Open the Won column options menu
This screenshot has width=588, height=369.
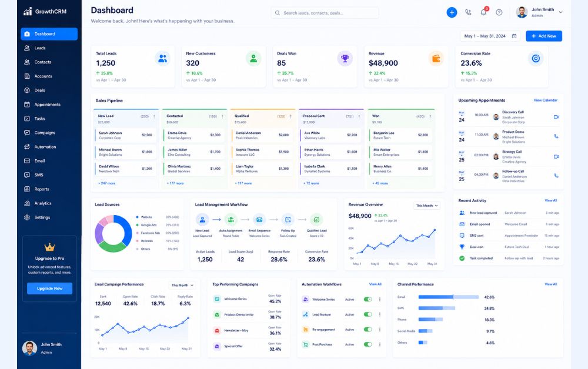click(x=430, y=116)
